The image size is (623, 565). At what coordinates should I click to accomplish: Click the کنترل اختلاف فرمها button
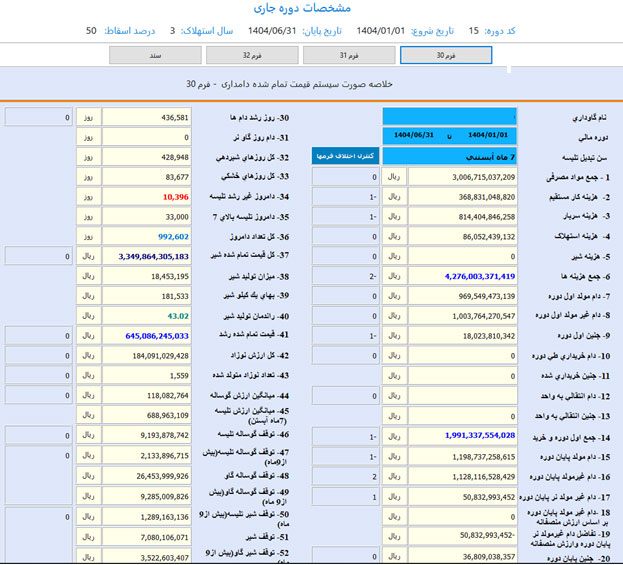coord(325,157)
